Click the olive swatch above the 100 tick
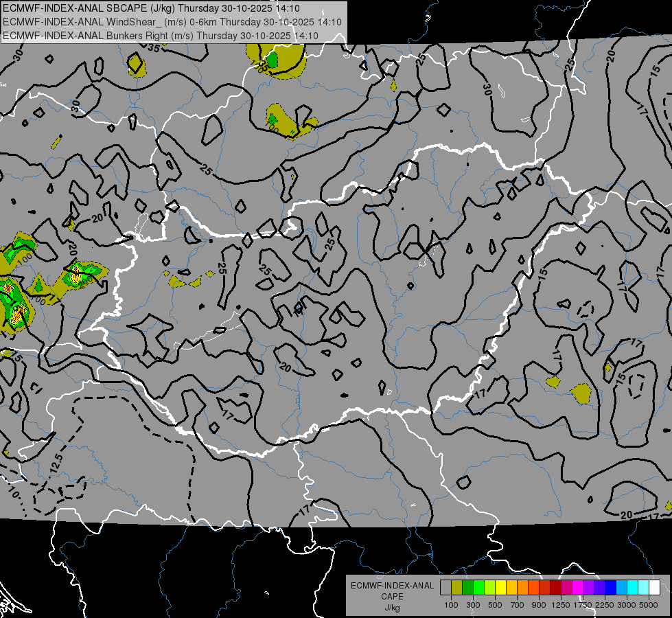This screenshot has width=672, height=618. [x=456, y=588]
